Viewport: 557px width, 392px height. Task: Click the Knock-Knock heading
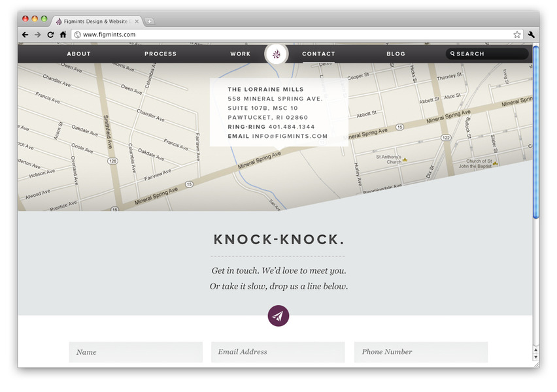[279, 239]
